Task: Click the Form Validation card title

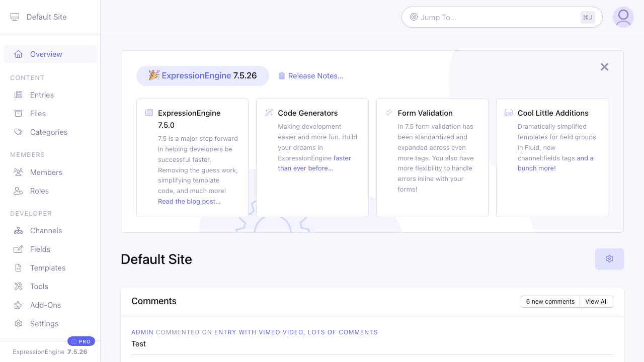Action: [x=425, y=113]
